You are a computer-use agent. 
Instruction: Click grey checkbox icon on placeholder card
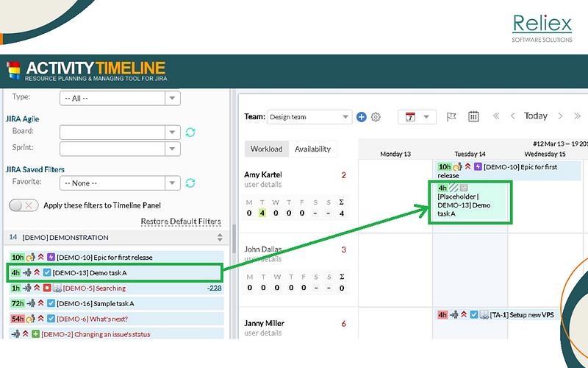point(464,188)
